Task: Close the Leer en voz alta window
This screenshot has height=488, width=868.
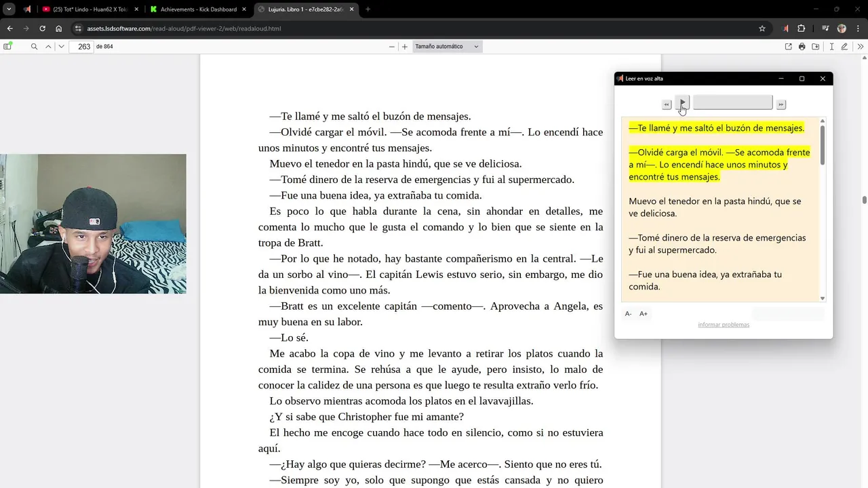Action: (x=823, y=79)
